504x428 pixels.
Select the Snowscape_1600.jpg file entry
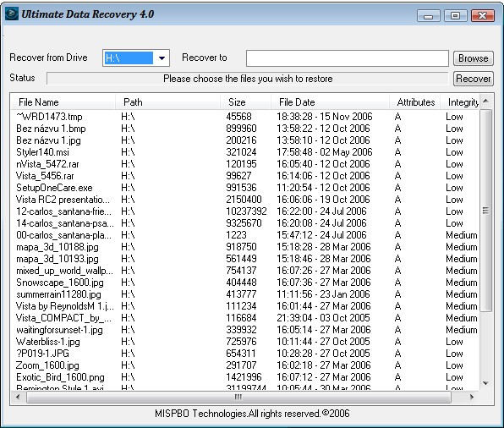pos(60,283)
